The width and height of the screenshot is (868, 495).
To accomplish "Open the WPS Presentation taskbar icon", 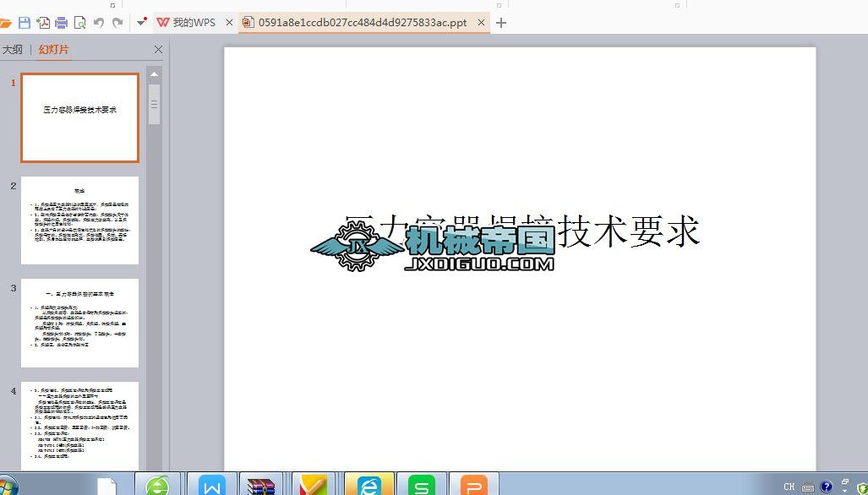I will click(474, 485).
